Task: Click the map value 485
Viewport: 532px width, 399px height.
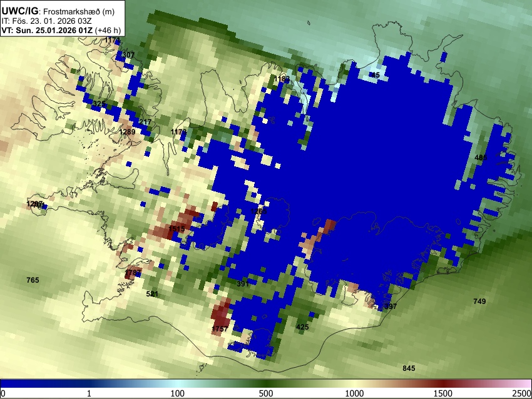Action: point(481,158)
